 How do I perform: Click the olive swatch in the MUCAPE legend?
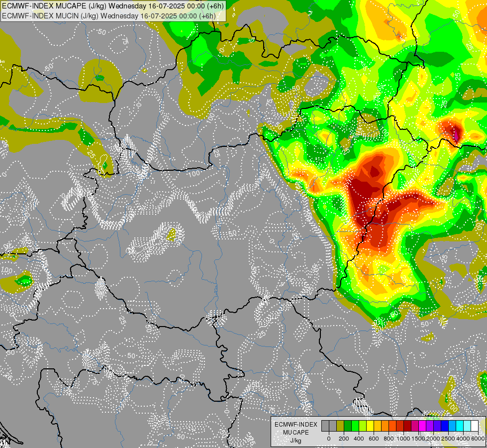[340, 426]
